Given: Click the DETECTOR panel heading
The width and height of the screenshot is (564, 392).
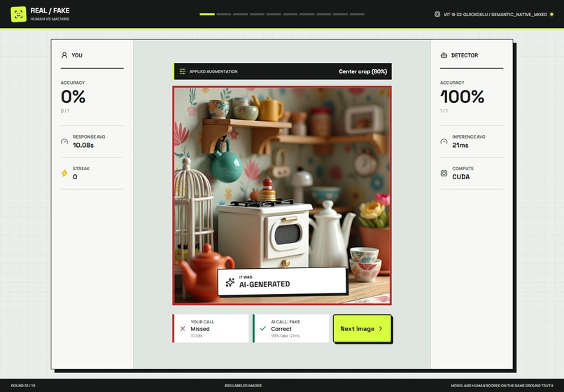Looking at the screenshot, I should pyautogui.click(x=465, y=55).
